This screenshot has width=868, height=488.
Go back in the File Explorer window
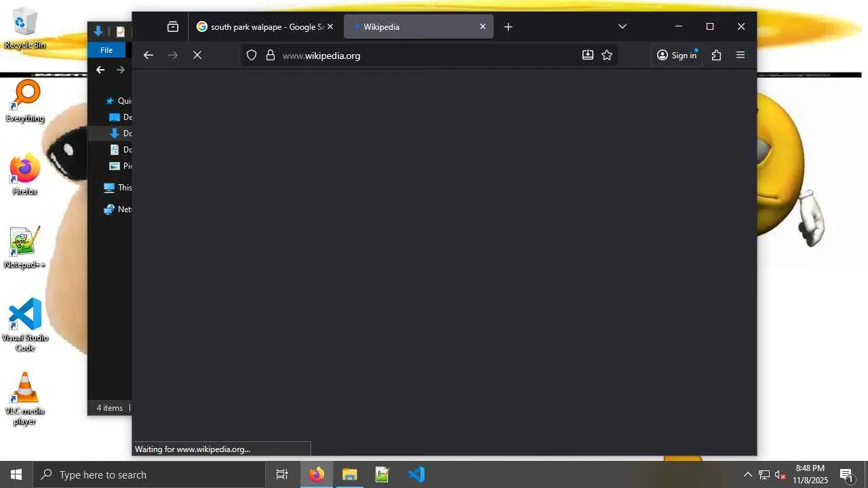click(100, 70)
